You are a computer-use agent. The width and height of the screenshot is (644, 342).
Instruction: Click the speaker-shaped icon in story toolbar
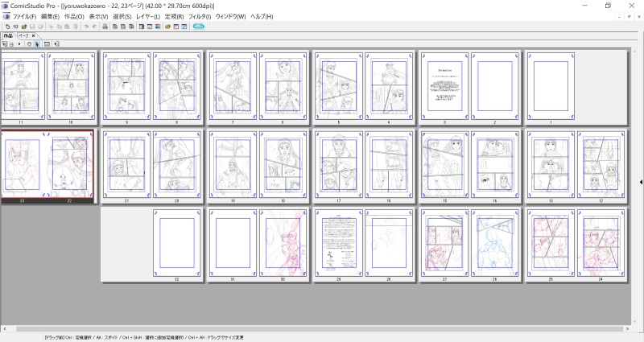point(56,44)
